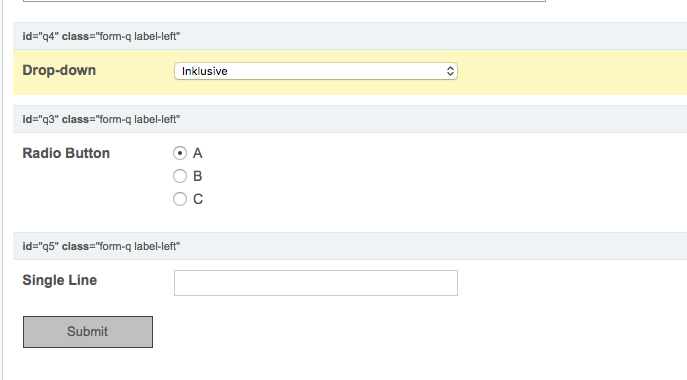Select the id="q3" header bar
Screen dimensions: 687x380
tap(350, 119)
